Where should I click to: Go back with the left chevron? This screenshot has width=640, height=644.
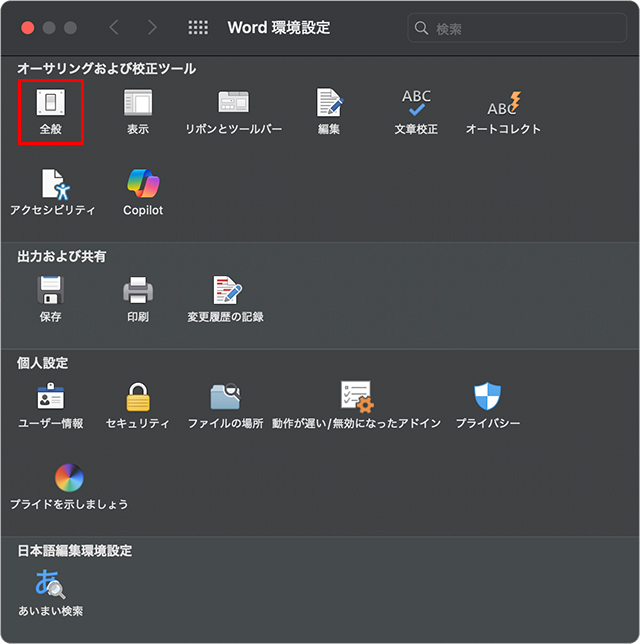[114, 28]
